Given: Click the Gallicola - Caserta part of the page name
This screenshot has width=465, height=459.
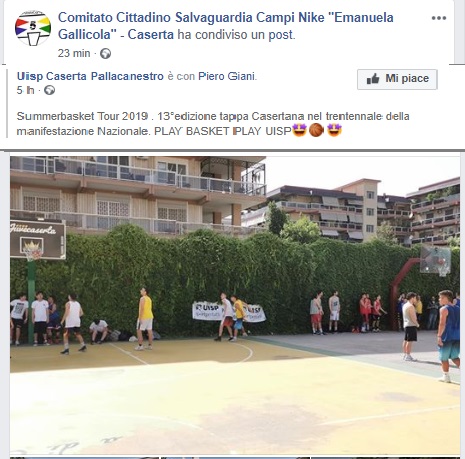Looking at the screenshot, I should (116, 35).
